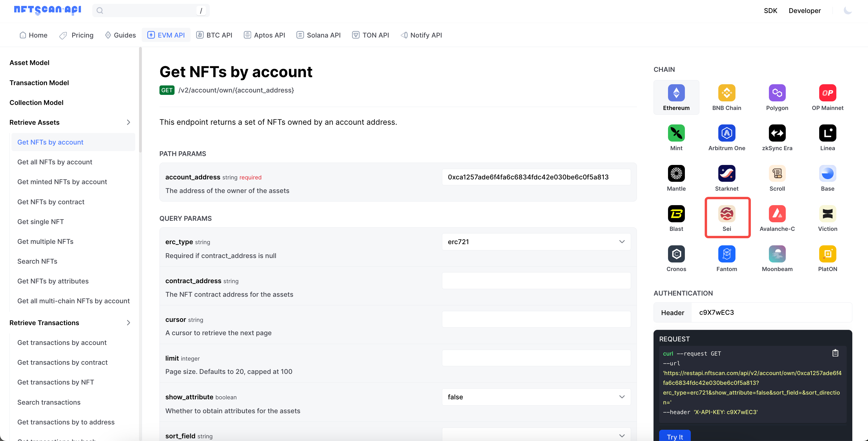Screen dimensions: 868x441
Task: Pick the BNB Chain icon
Action: [x=727, y=93]
